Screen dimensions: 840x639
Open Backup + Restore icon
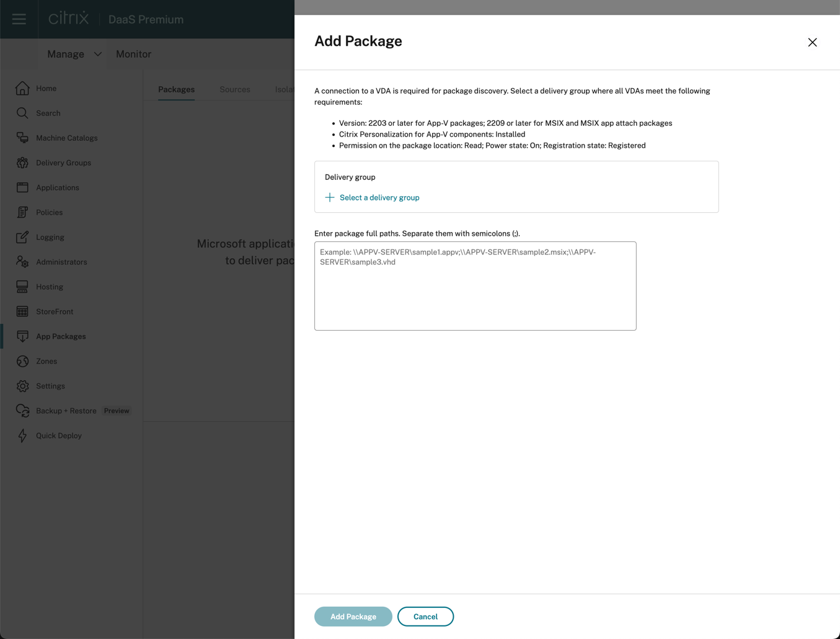pyautogui.click(x=22, y=411)
